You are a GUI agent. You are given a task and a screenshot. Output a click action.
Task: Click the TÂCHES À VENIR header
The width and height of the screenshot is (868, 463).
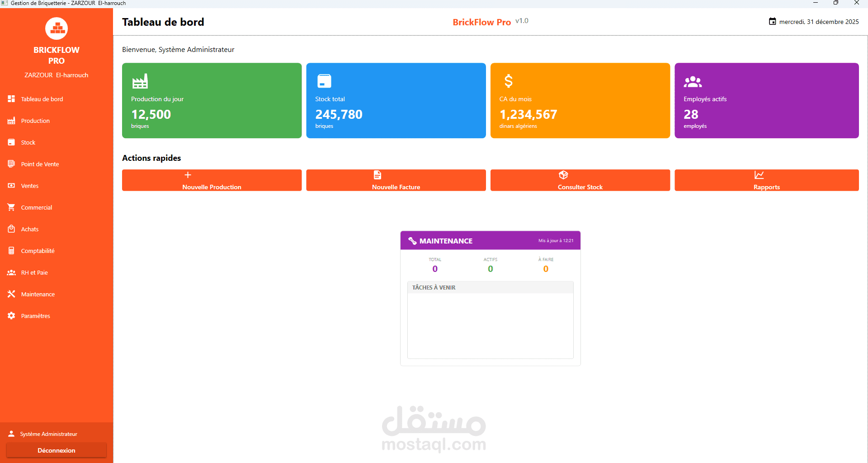(491, 287)
